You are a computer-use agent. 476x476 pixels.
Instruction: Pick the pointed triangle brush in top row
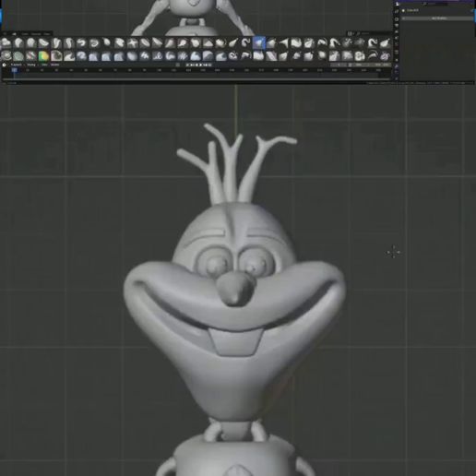pyautogui.click(x=284, y=43)
